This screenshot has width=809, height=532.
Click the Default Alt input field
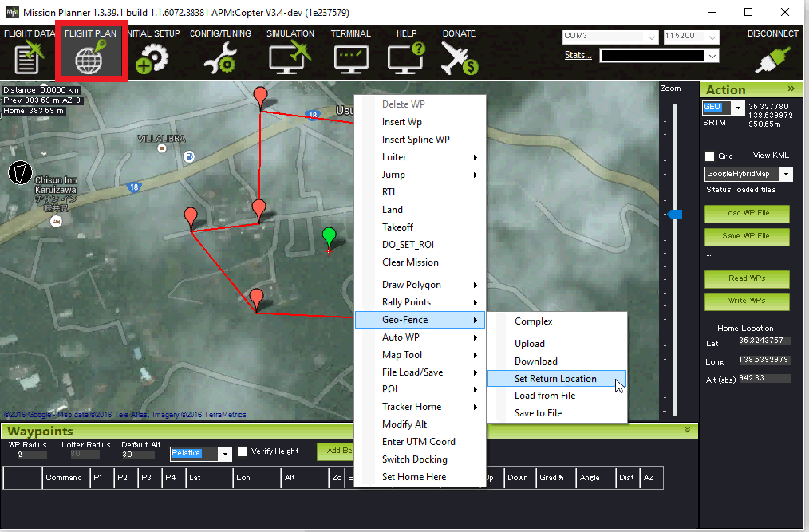[x=137, y=455]
